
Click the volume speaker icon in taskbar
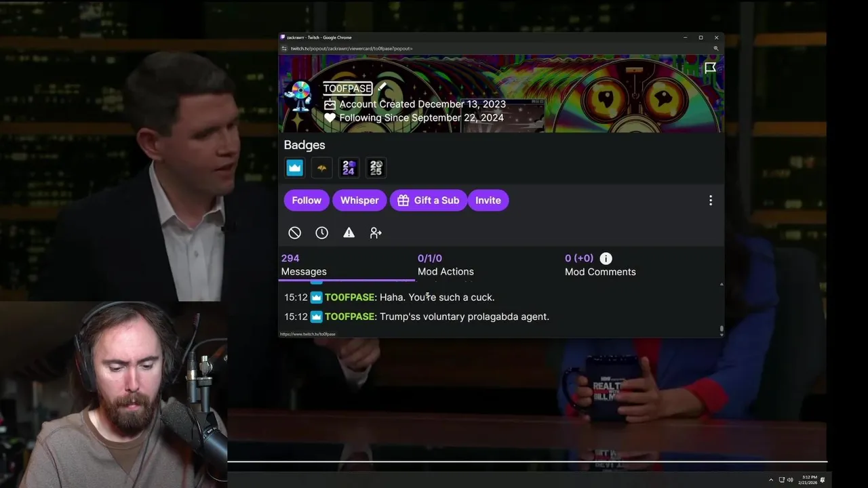coord(790,480)
